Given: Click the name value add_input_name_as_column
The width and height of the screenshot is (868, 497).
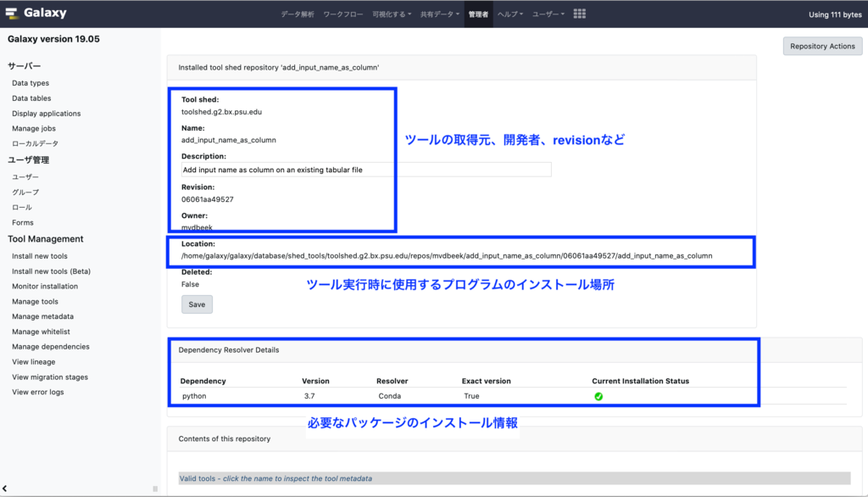Looking at the screenshot, I should click(229, 140).
